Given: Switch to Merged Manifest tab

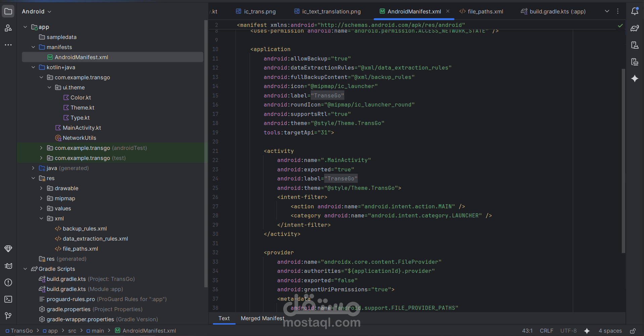Looking at the screenshot, I should (x=262, y=319).
